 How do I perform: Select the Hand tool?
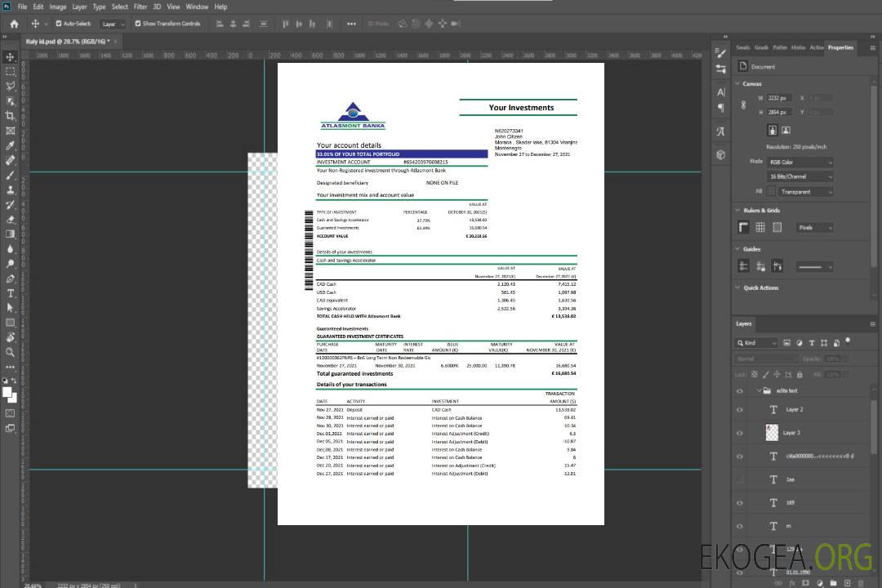[x=10, y=337]
